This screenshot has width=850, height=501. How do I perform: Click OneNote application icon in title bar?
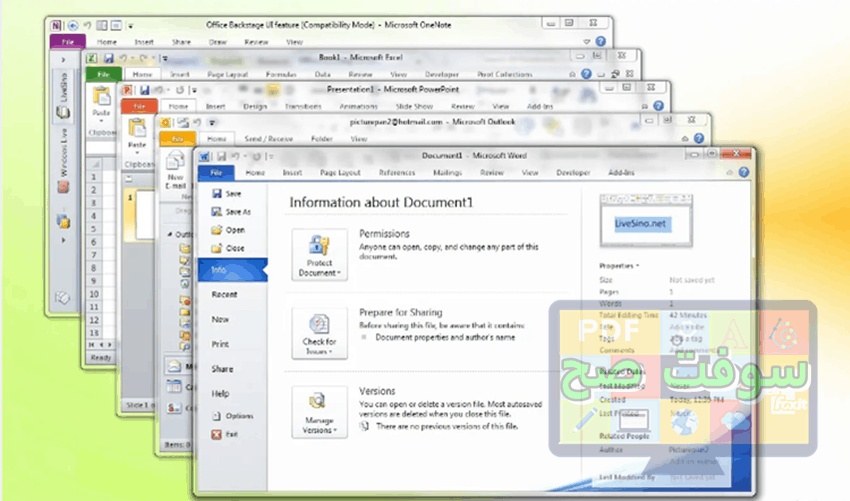click(56, 25)
